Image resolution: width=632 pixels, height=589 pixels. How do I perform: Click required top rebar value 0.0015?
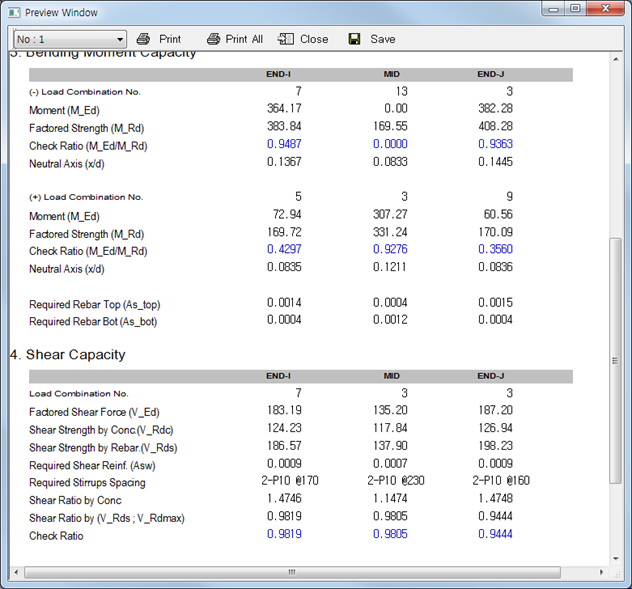[495, 302]
